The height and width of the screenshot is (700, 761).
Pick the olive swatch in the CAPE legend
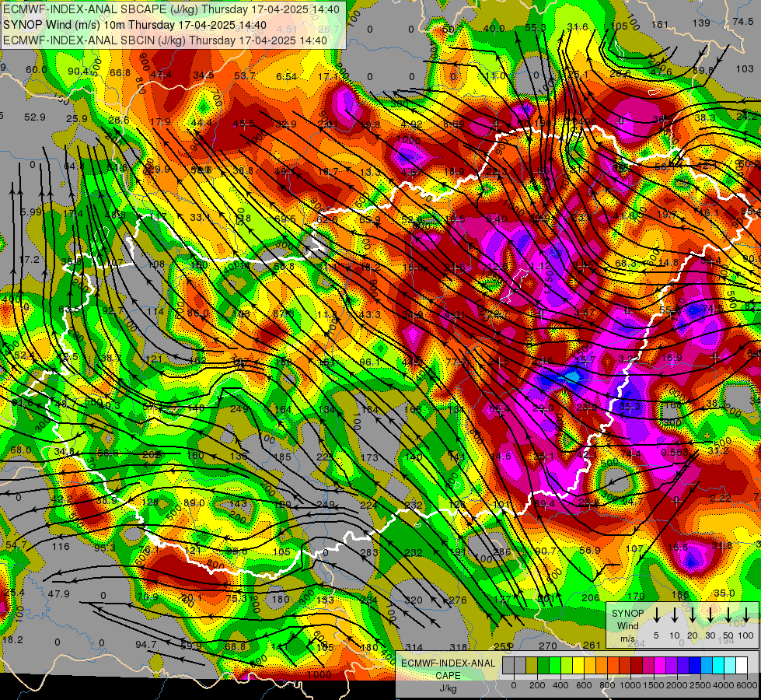click(x=532, y=666)
